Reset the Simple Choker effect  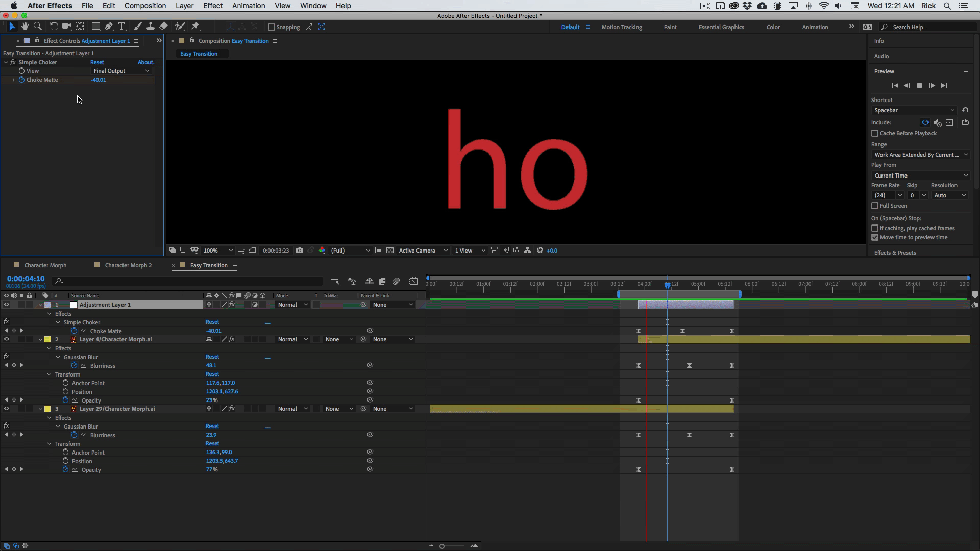97,62
